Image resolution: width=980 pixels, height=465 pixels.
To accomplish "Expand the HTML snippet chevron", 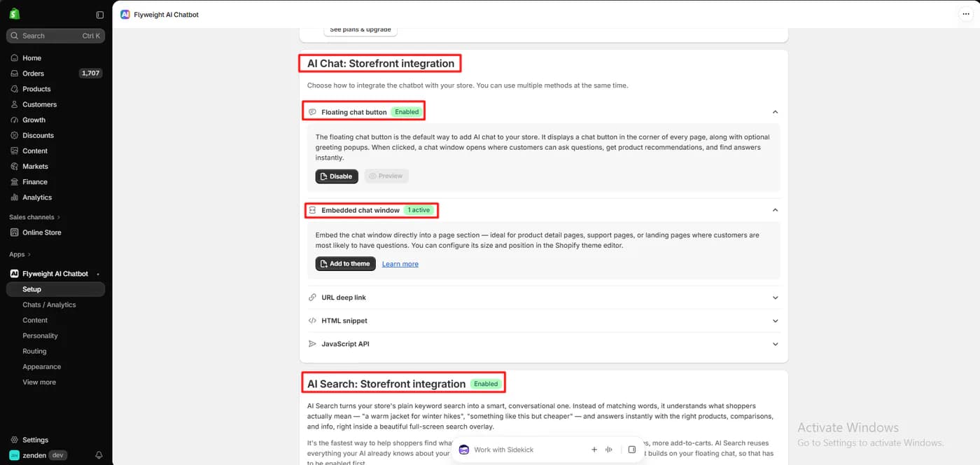I will (x=775, y=321).
